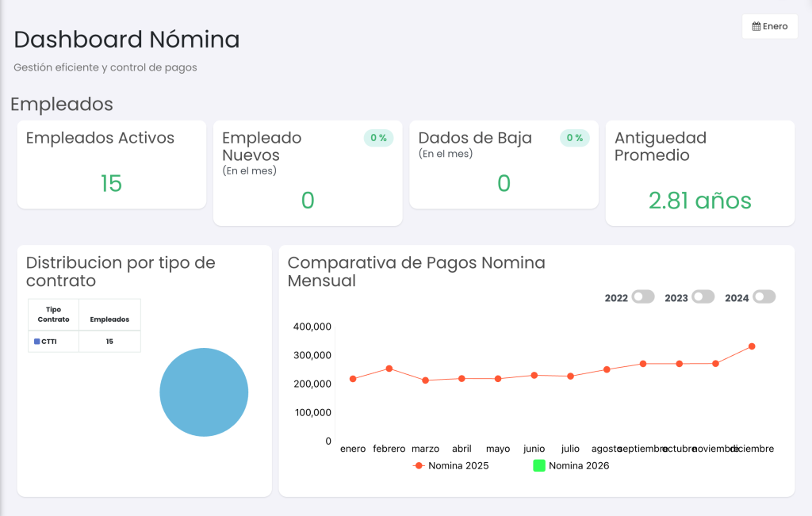812x516 pixels.
Task: Click the 0 % badge on Dados de Baja card
Action: (574, 137)
